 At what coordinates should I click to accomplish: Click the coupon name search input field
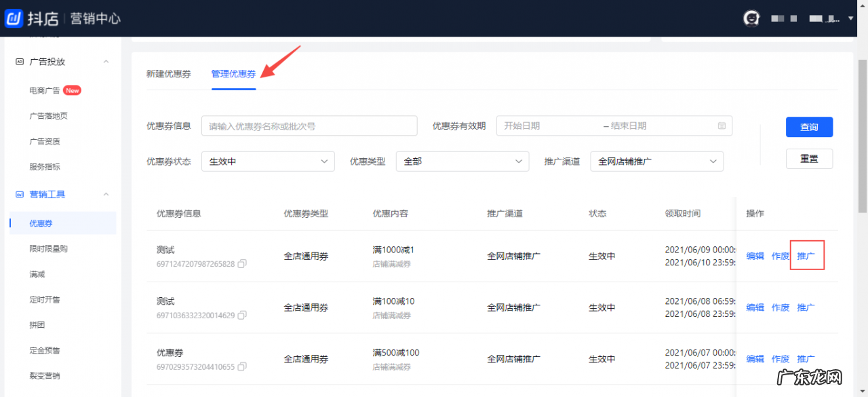pos(309,126)
